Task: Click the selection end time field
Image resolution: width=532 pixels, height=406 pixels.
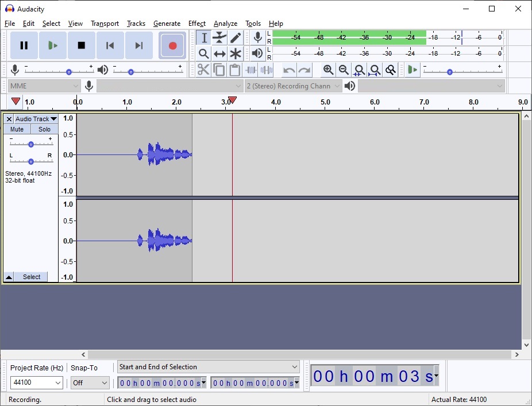Action: pos(255,383)
